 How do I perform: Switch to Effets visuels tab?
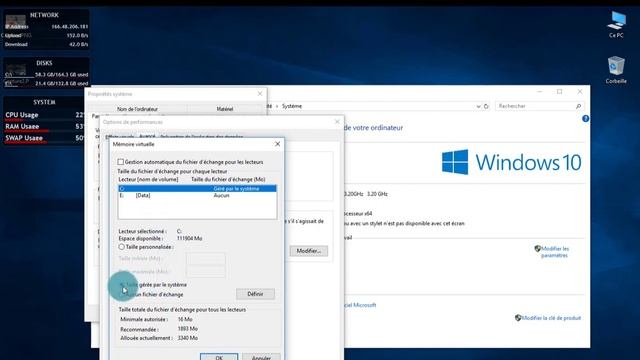120,137
